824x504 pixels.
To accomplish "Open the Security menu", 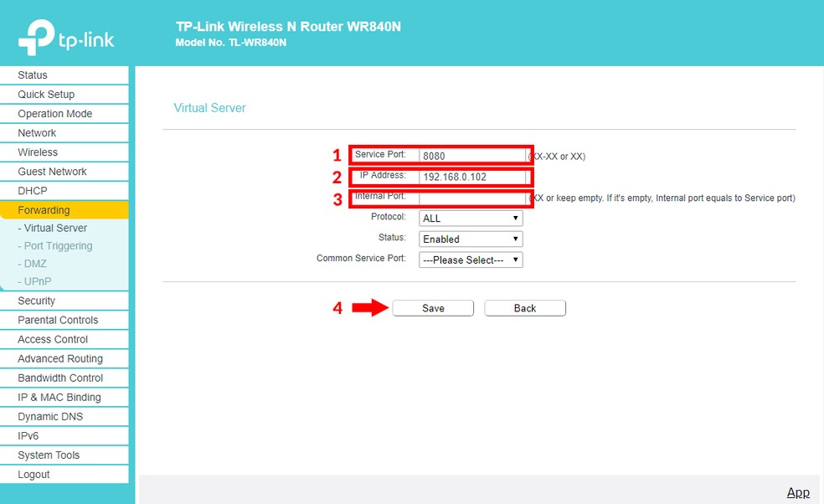I will pos(64,301).
